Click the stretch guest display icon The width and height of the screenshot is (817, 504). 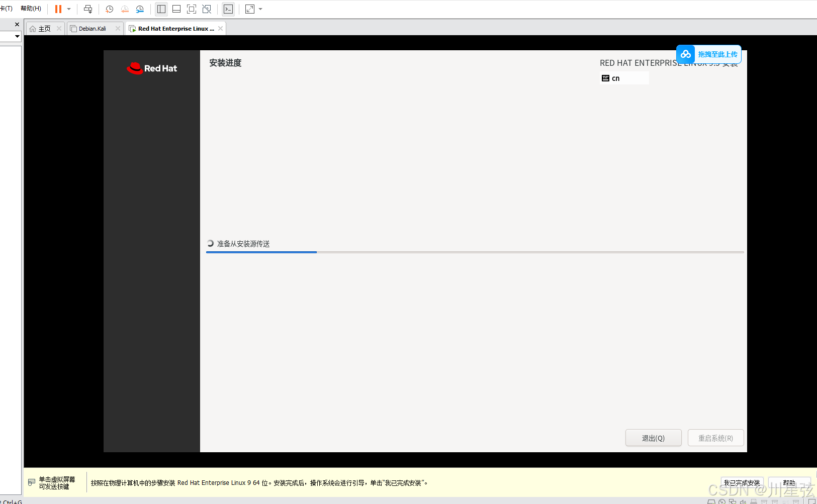pyautogui.click(x=250, y=9)
